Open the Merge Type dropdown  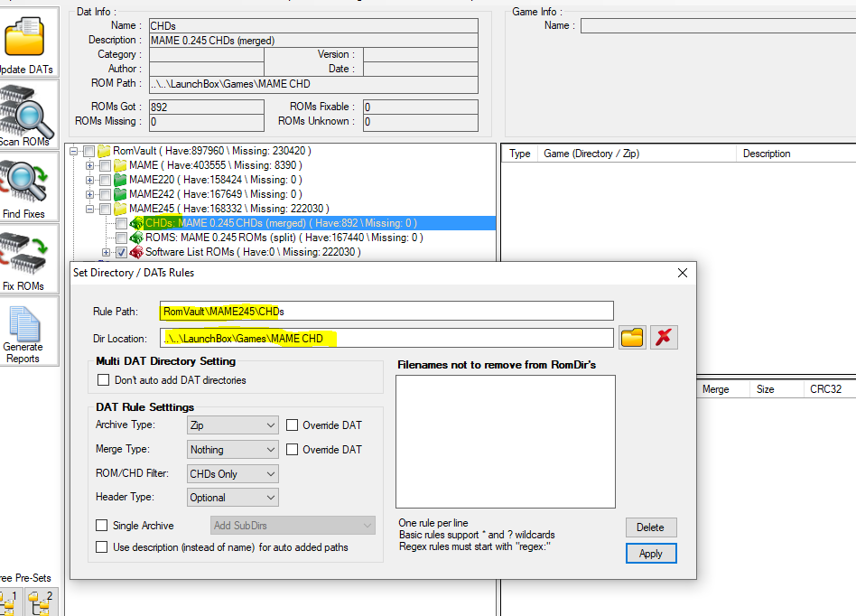tap(233, 450)
